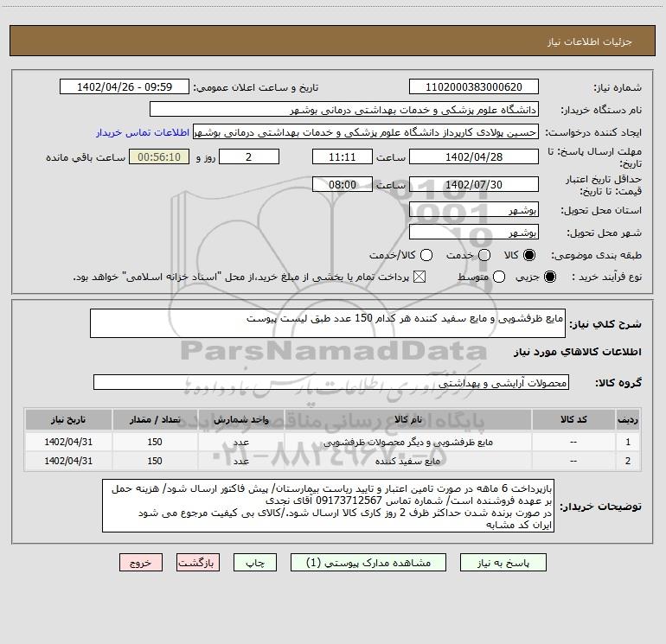Click the ردیف column header
Image resolution: width=666 pixels, height=644 pixels.
[628, 419]
